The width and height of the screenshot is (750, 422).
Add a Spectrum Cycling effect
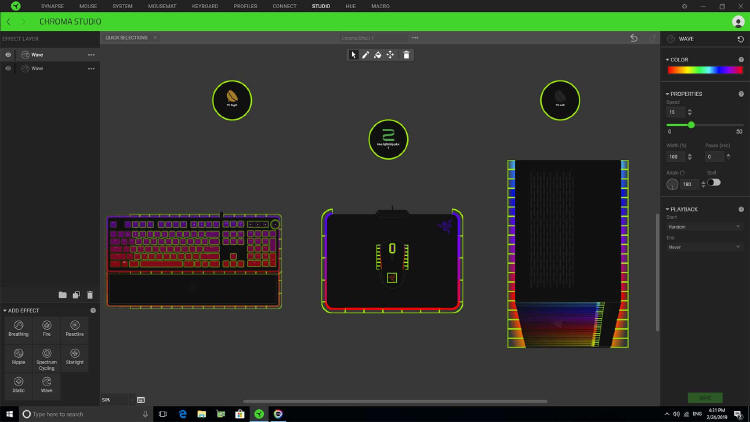point(46,359)
